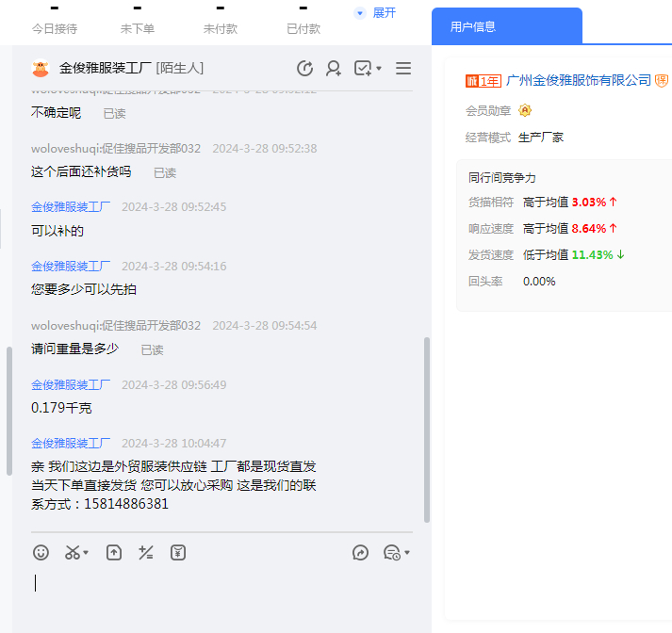Image resolution: width=672 pixels, height=633 pixels.
Task: Expand stats panel via 展开
Action: [x=375, y=13]
